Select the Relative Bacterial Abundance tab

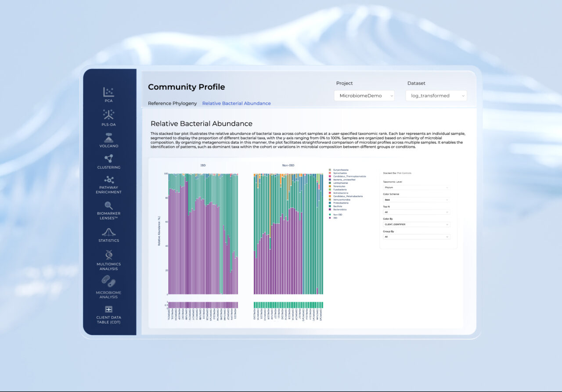click(x=236, y=104)
